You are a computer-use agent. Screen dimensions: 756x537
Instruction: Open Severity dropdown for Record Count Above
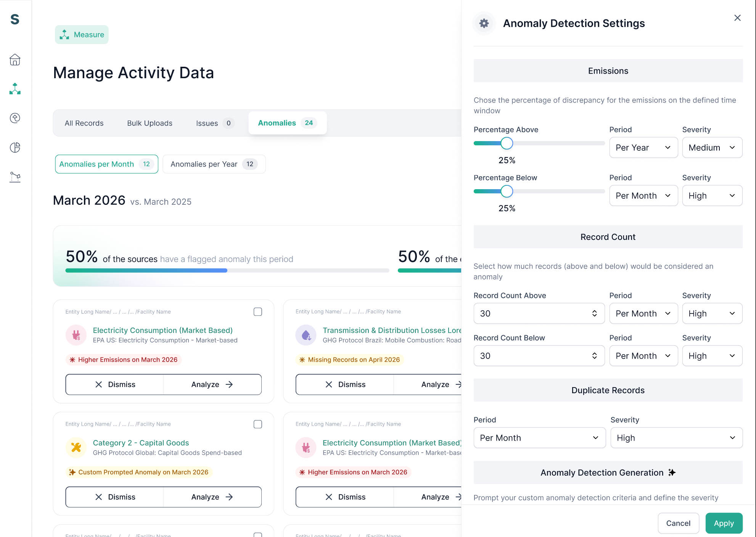[x=712, y=314]
